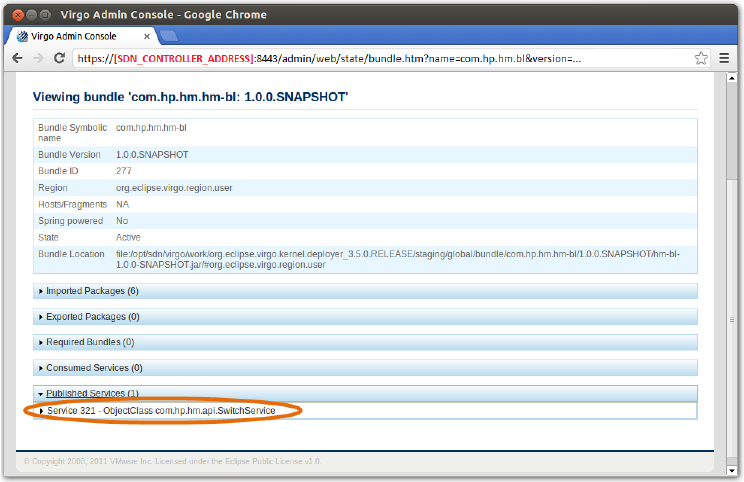Select the Virgo Admin Console tab
The height and width of the screenshot is (482, 744).
[75, 36]
